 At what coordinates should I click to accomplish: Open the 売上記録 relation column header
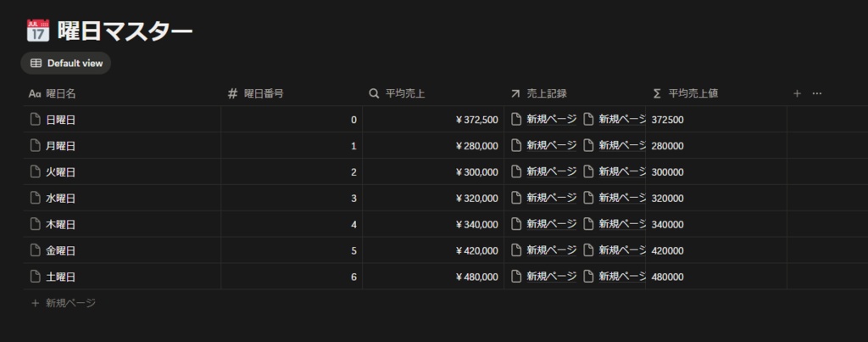[x=575, y=93]
